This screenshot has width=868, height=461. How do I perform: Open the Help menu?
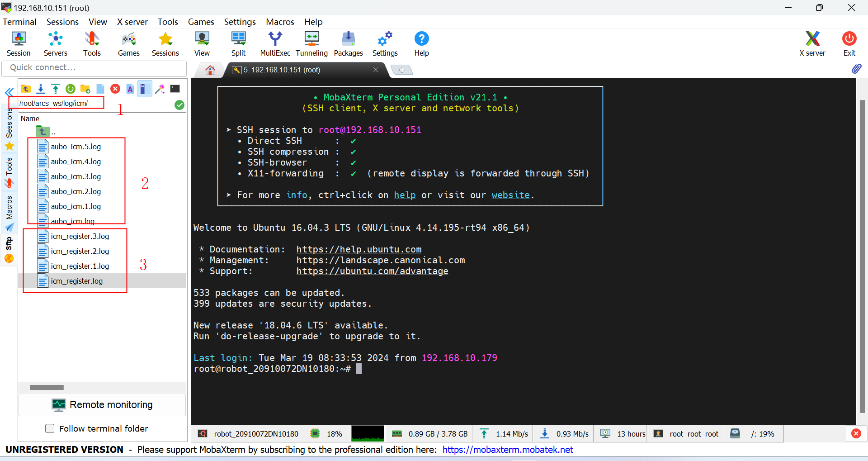coord(313,22)
